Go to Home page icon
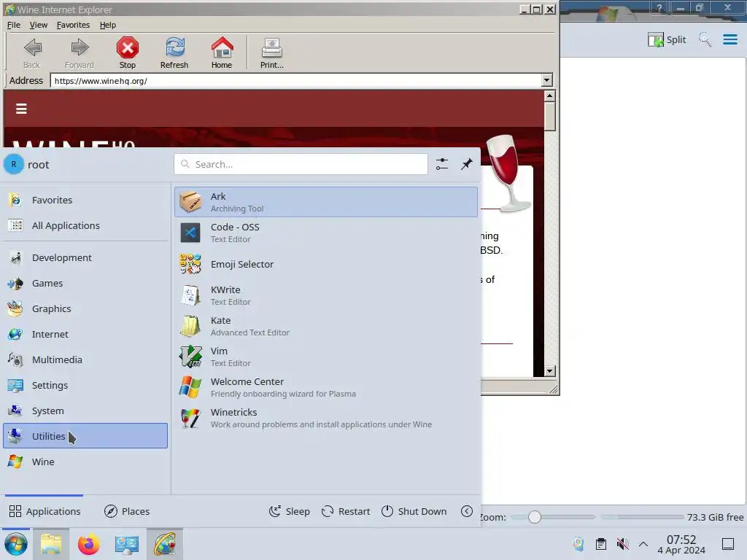 pos(222,52)
